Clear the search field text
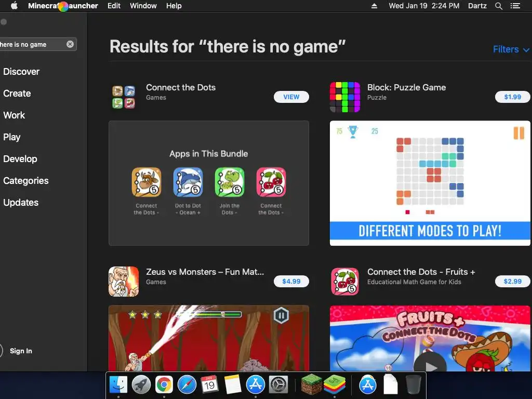 [x=70, y=44]
